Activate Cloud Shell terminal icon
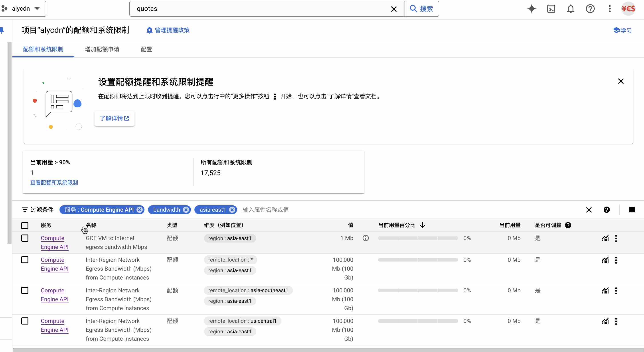The width and height of the screenshot is (644, 352). tap(551, 9)
